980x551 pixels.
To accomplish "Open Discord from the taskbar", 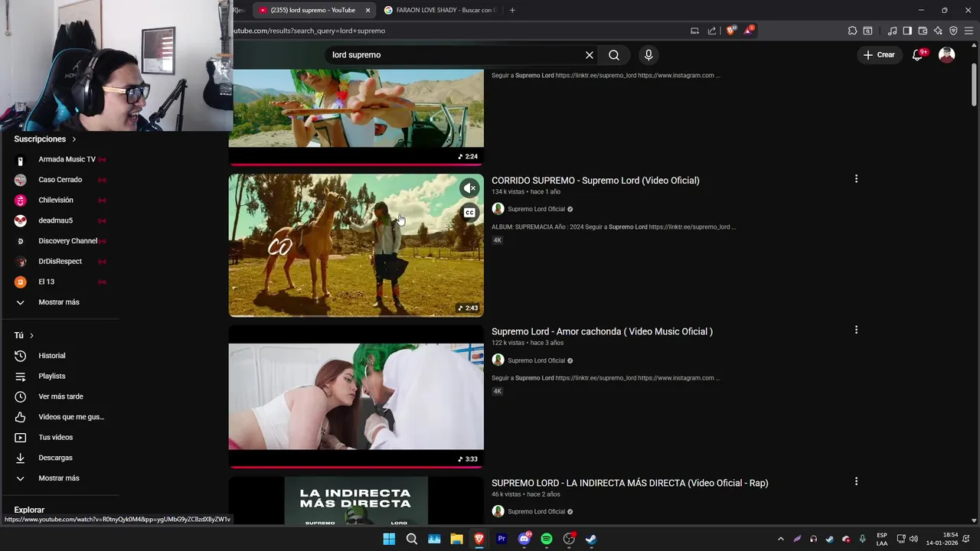I will [x=524, y=539].
